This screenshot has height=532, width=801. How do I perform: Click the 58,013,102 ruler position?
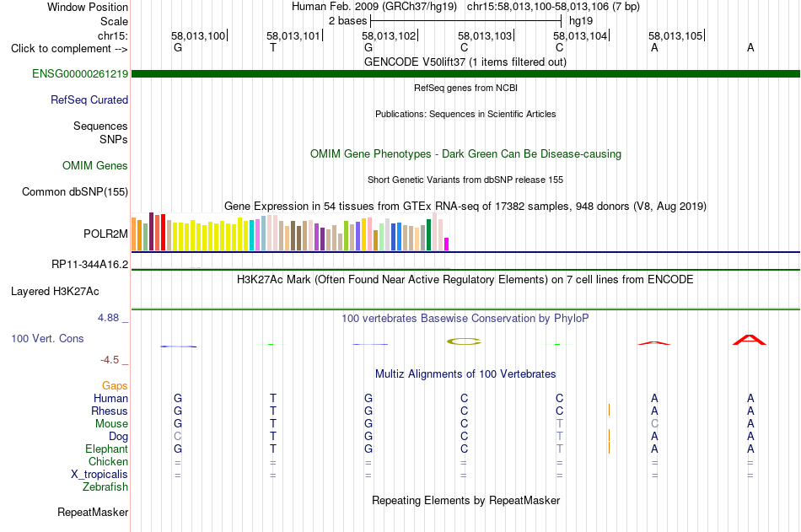tap(389, 35)
